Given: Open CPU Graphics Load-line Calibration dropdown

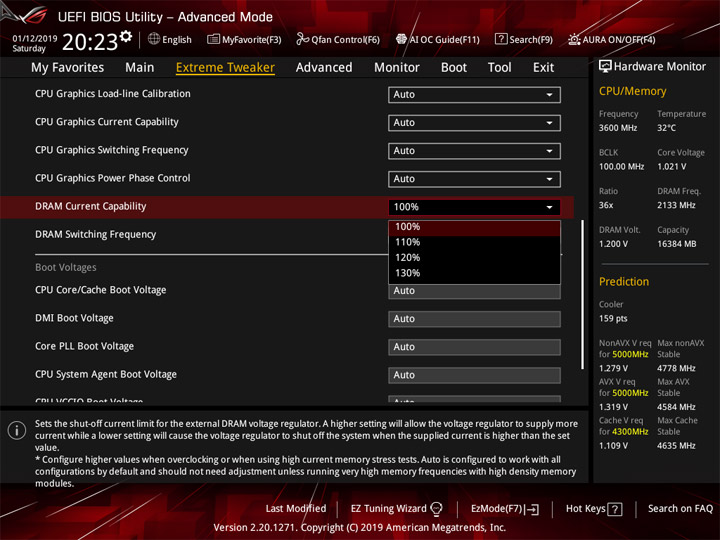Looking at the screenshot, I should click(474, 95).
